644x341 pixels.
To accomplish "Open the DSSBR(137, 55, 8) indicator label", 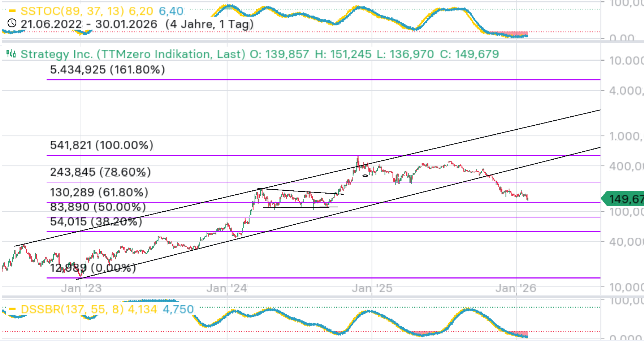I will (72, 309).
